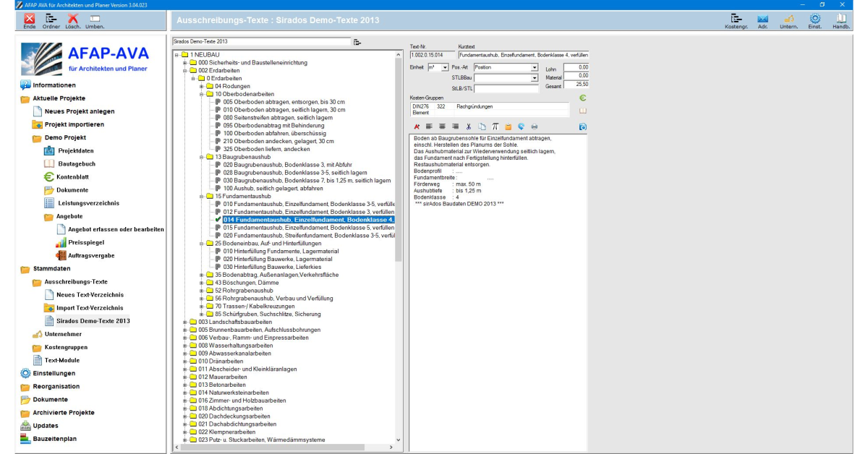Collapse the 002 Erdarbeiten node
This screenshot has width=868, height=454.
click(x=184, y=70)
